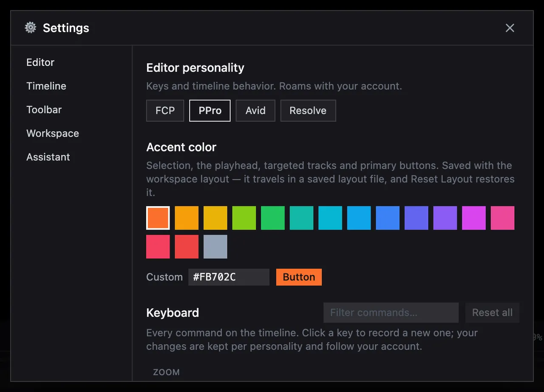Click the ZOOM section label
544x392 pixels.
click(166, 372)
